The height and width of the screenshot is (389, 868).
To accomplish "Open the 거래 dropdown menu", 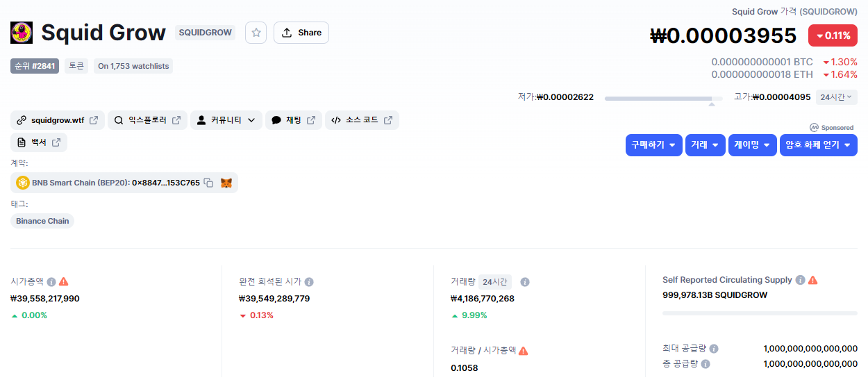I will [x=705, y=145].
